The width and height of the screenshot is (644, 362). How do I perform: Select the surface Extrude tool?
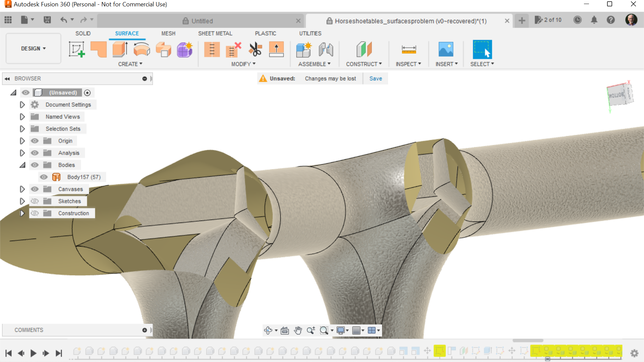click(x=120, y=49)
